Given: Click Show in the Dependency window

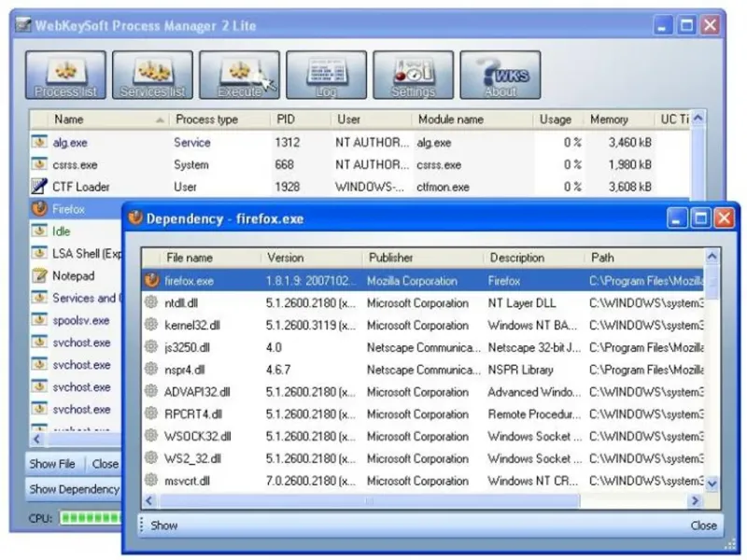Looking at the screenshot, I should [164, 525].
